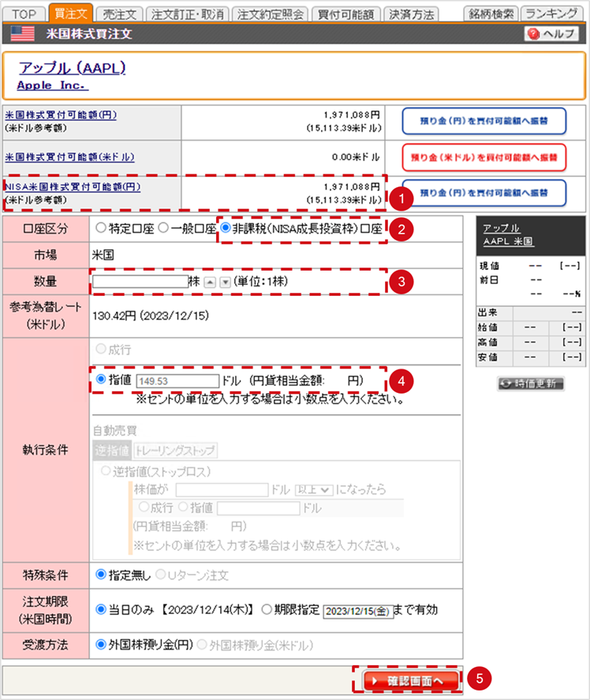Click the 2023/12/15(金) expiry date field
The width and height of the screenshot is (590, 700).
click(357, 611)
